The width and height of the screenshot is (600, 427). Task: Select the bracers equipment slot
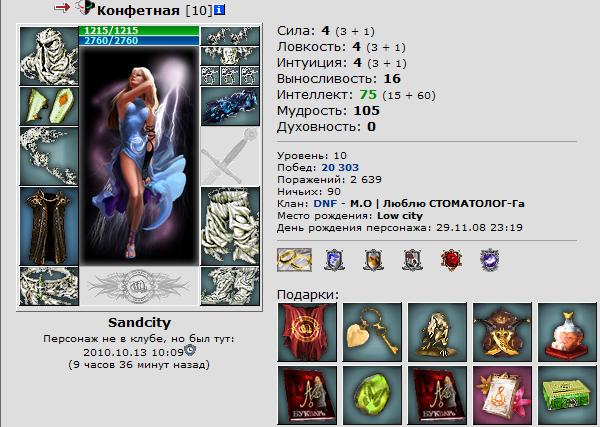(49, 106)
